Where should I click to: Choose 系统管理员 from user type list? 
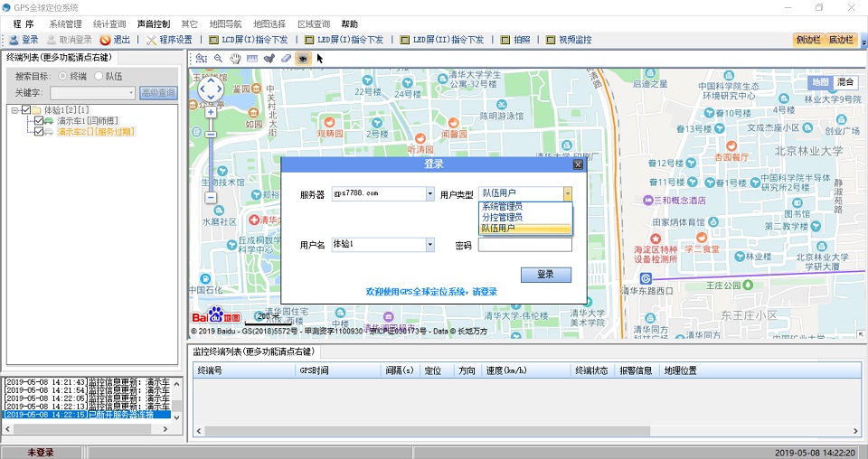(x=524, y=207)
